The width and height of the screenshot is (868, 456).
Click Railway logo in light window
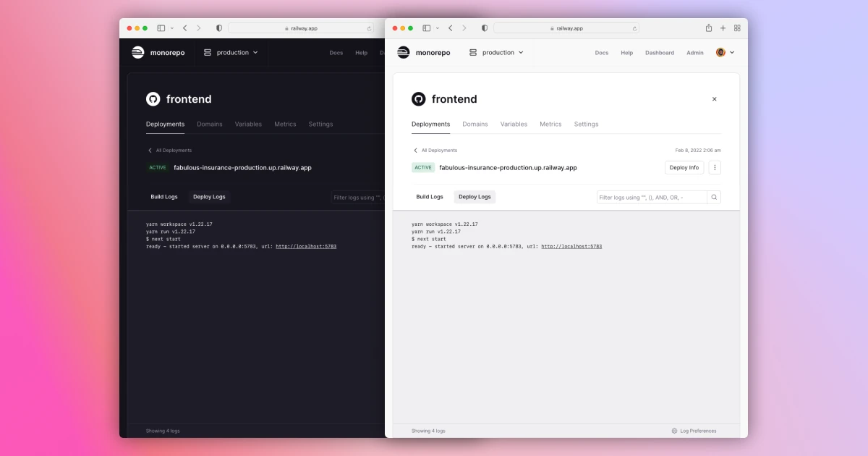point(404,52)
